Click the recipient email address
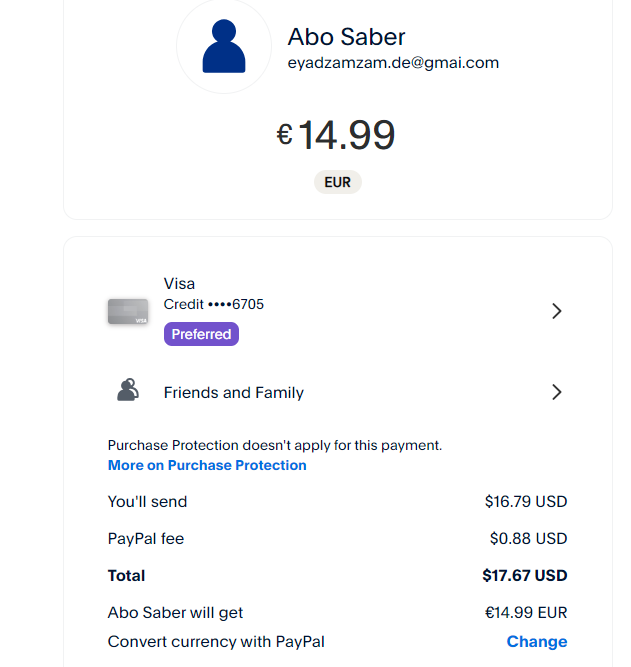 (393, 62)
